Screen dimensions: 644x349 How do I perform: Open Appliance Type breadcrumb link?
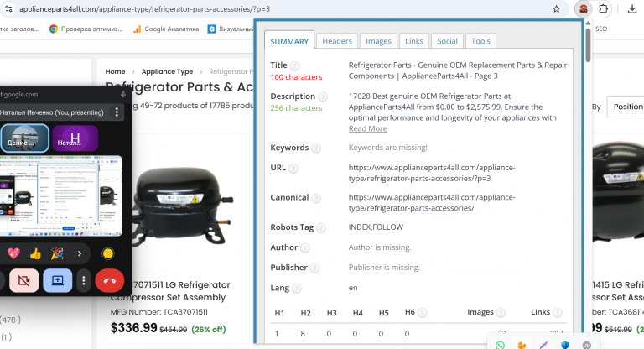[x=167, y=71]
